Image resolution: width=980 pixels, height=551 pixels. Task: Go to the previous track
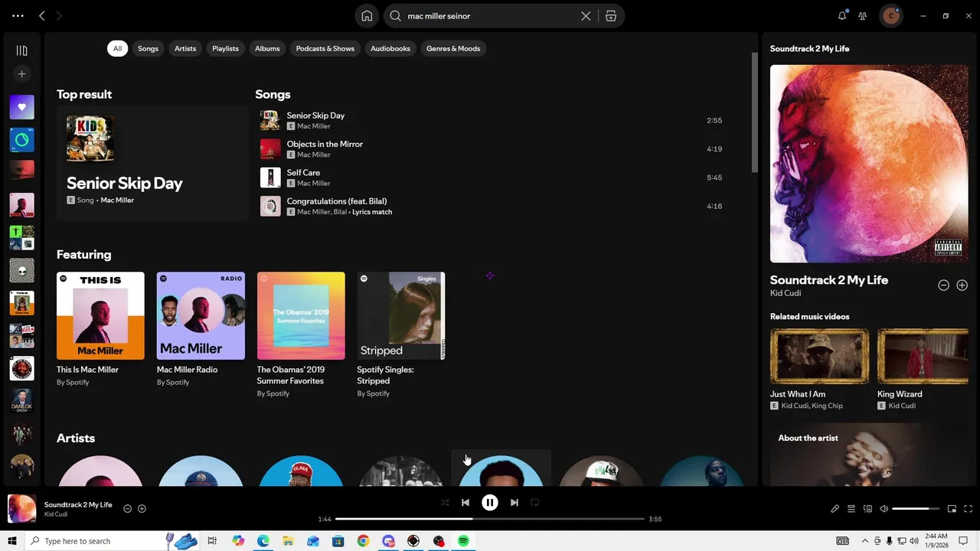point(465,503)
